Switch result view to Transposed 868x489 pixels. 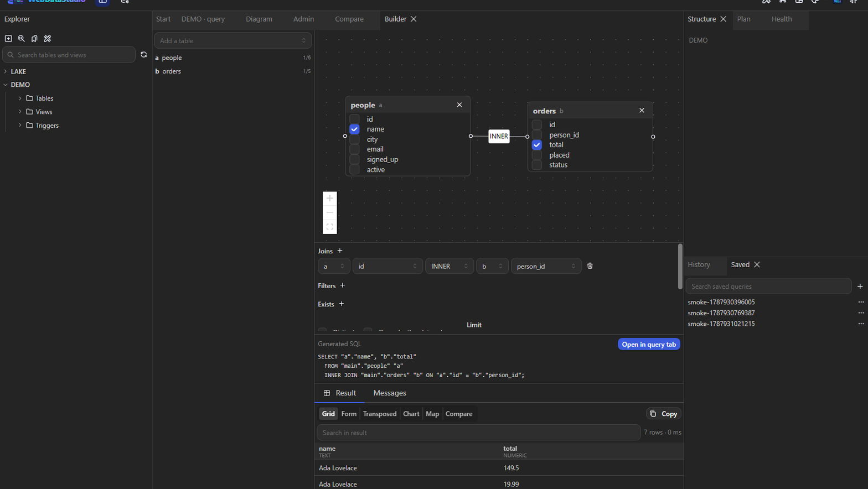tap(380, 414)
